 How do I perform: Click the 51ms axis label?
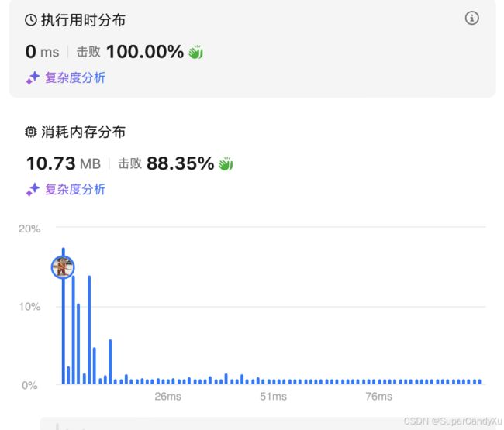coord(273,397)
